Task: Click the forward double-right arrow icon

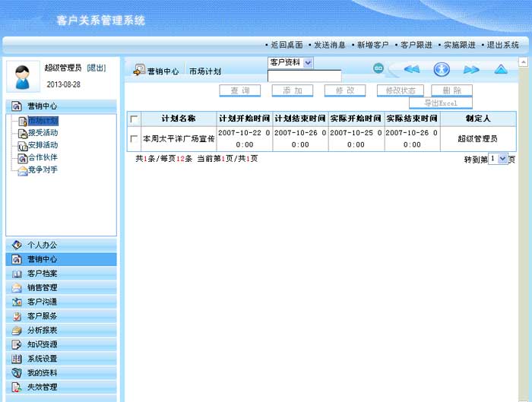Action: click(471, 69)
